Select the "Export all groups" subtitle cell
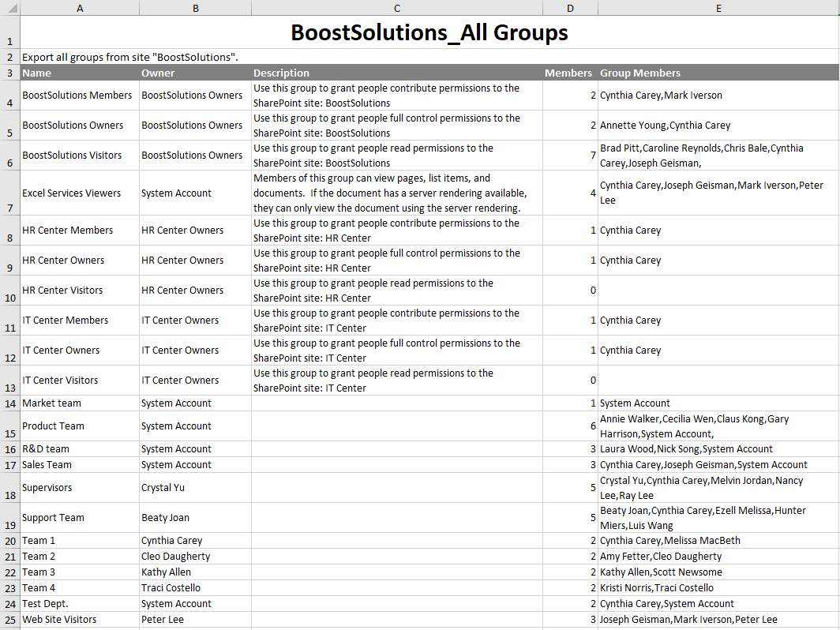Screen dimensions: 840x630 [130, 58]
